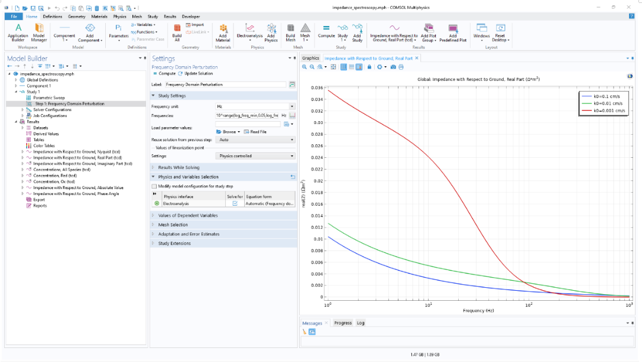Select the Export node in the tree

tap(39, 200)
